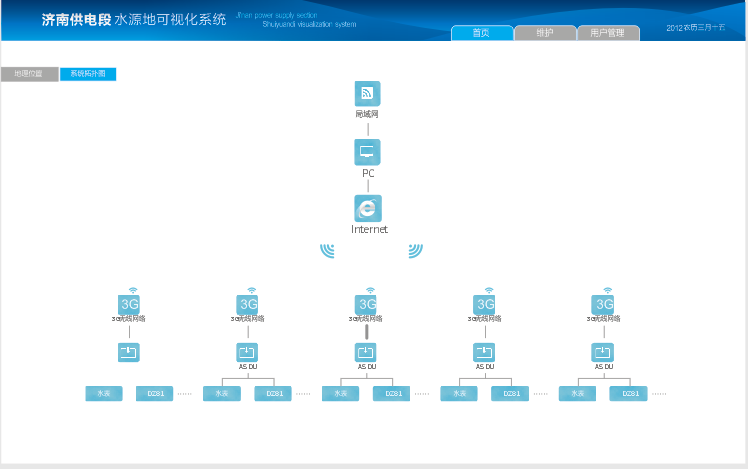Click the rightmost DZ81 button
The width and height of the screenshot is (748, 469).
tap(629, 394)
